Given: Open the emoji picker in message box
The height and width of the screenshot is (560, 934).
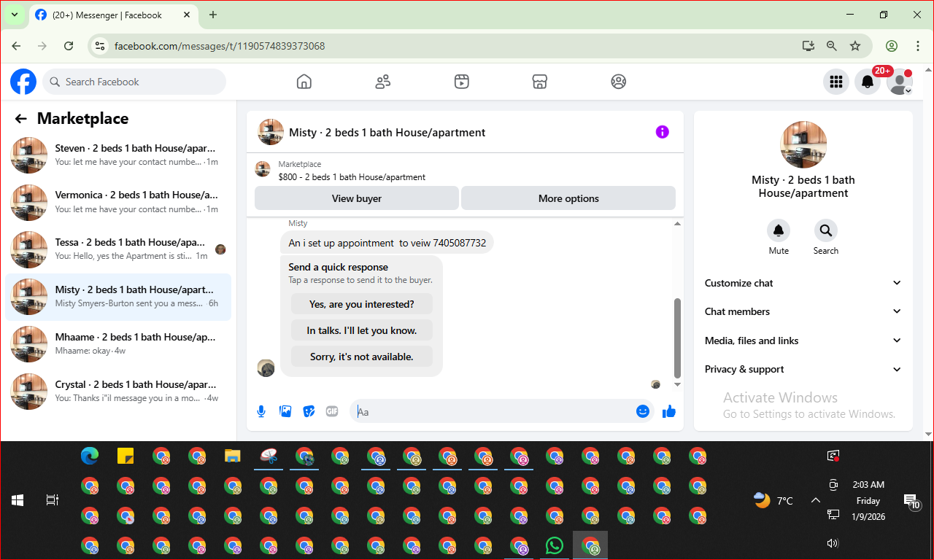Looking at the screenshot, I should [x=643, y=411].
